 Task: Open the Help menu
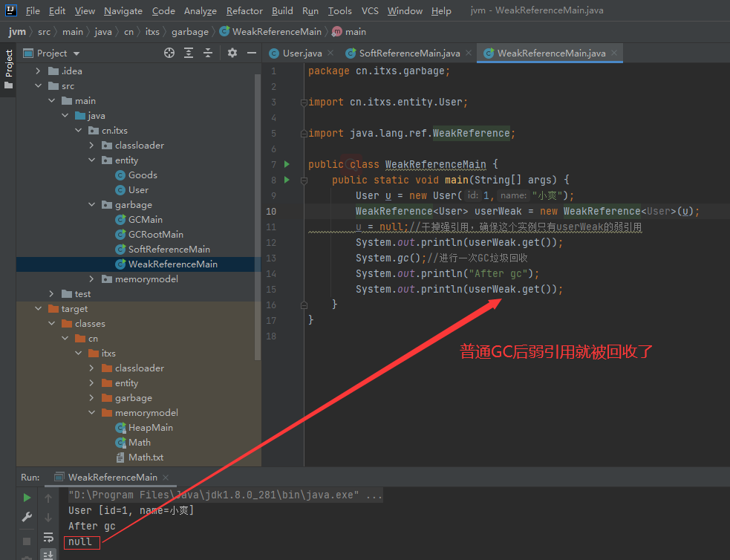(x=441, y=10)
